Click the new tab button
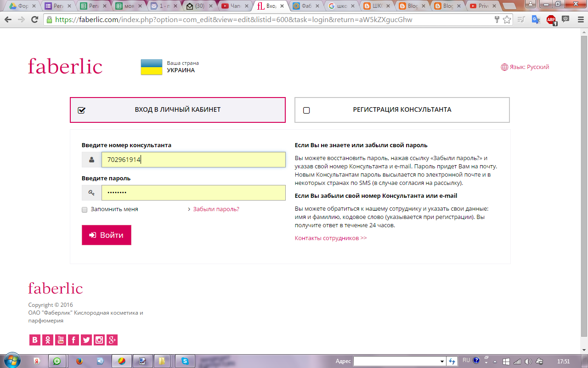The width and height of the screenshot is (588, 368). pyautogui.click(x=509, y=6)
